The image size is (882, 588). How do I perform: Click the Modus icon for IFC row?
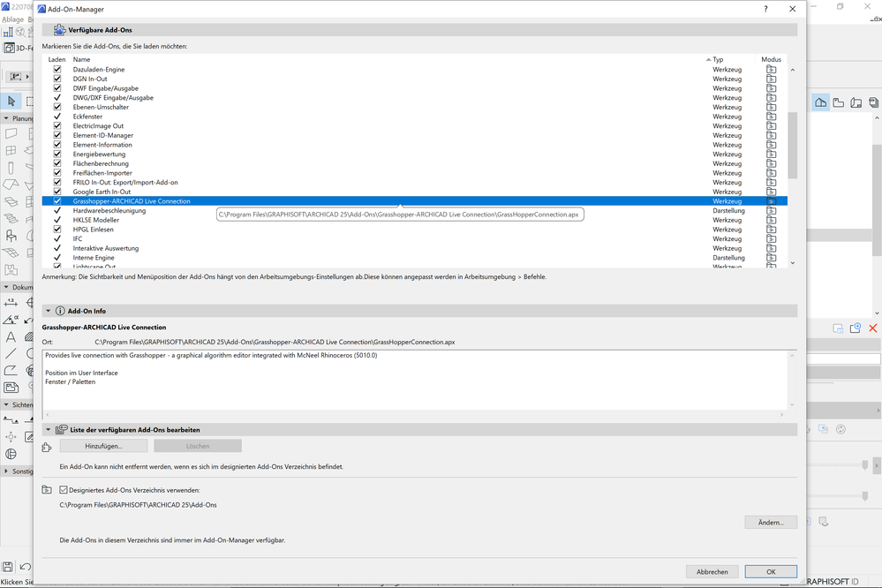click(x=771, y=239)
